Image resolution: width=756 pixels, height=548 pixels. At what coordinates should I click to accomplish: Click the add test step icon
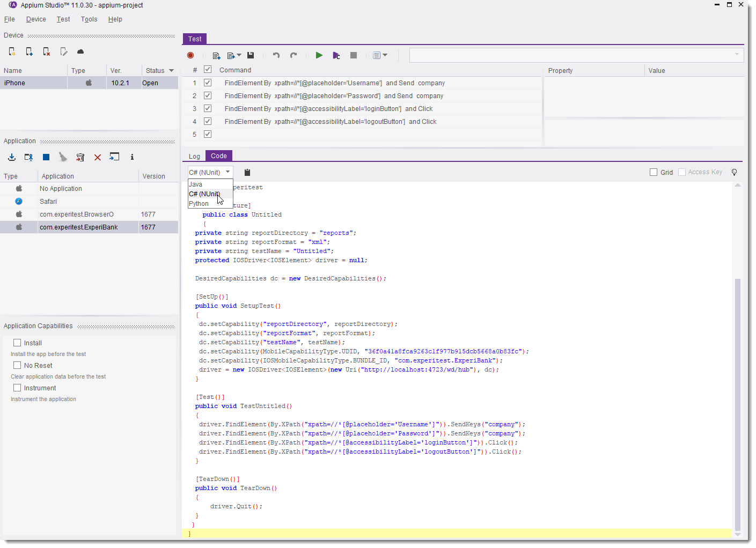pos(216,55)
